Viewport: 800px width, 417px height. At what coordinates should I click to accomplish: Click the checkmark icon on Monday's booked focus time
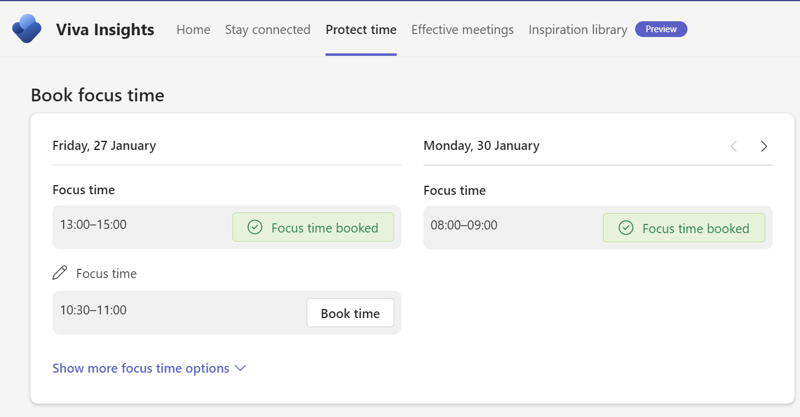tap(626, 228)
